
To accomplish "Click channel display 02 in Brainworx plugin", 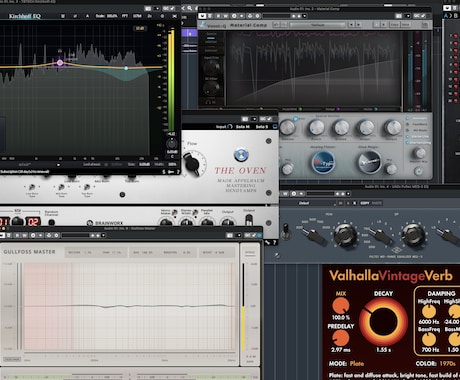I will pyautogui.click(x=34, y=222).
